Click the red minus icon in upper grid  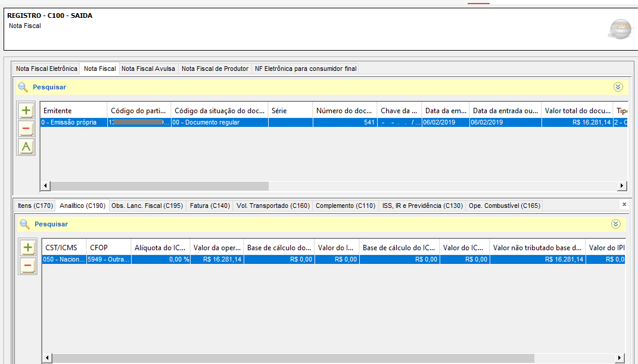tap(26, 129)
